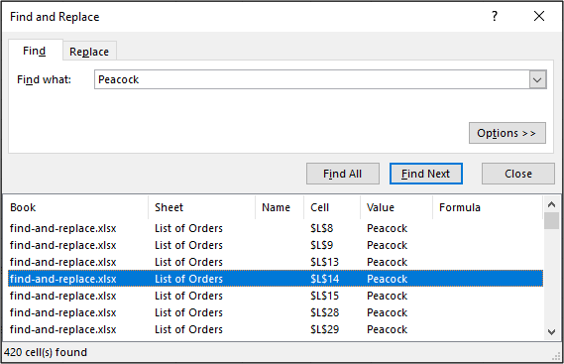The image size is (564, 364).
Task: Select the Find tab
Action: (x=35, y=51)
